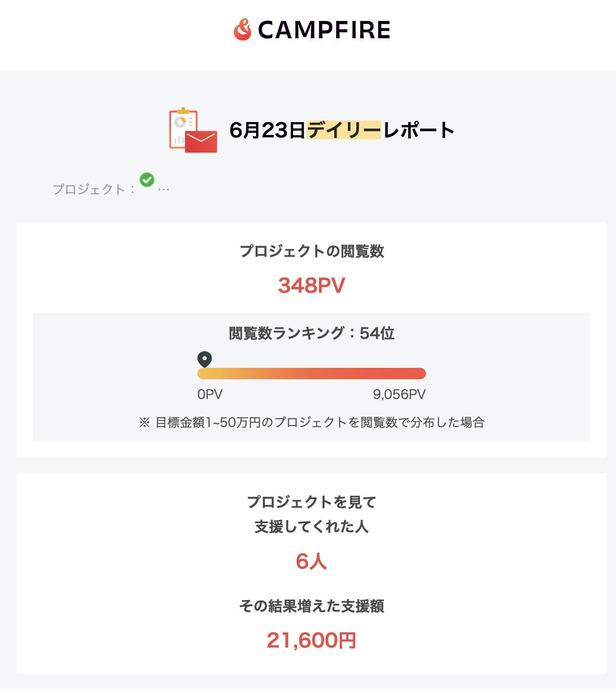Click the 348PV view count
The height and width of the screenshot is (691, 616).
[x=312, y=285]
